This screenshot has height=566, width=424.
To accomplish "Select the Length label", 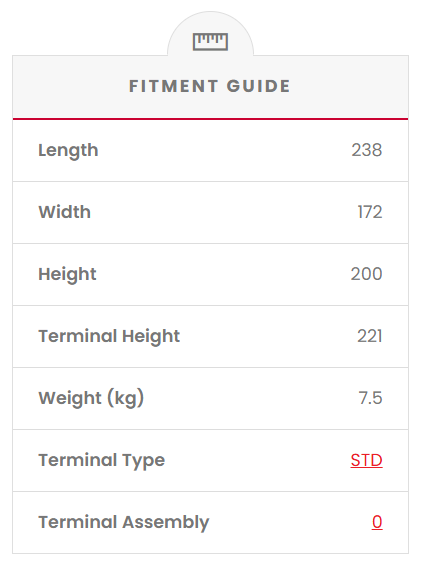I will 68,151.
